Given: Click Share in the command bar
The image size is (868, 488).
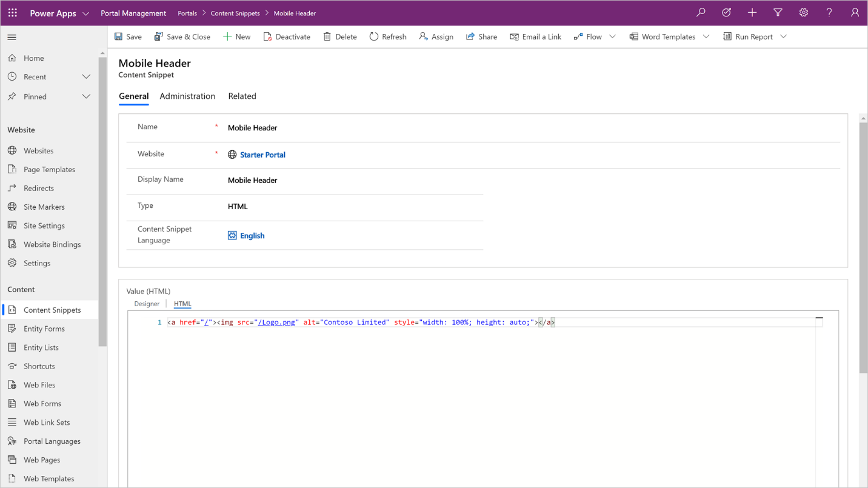Looking at the screenshot, I should [x=481, y=37].
